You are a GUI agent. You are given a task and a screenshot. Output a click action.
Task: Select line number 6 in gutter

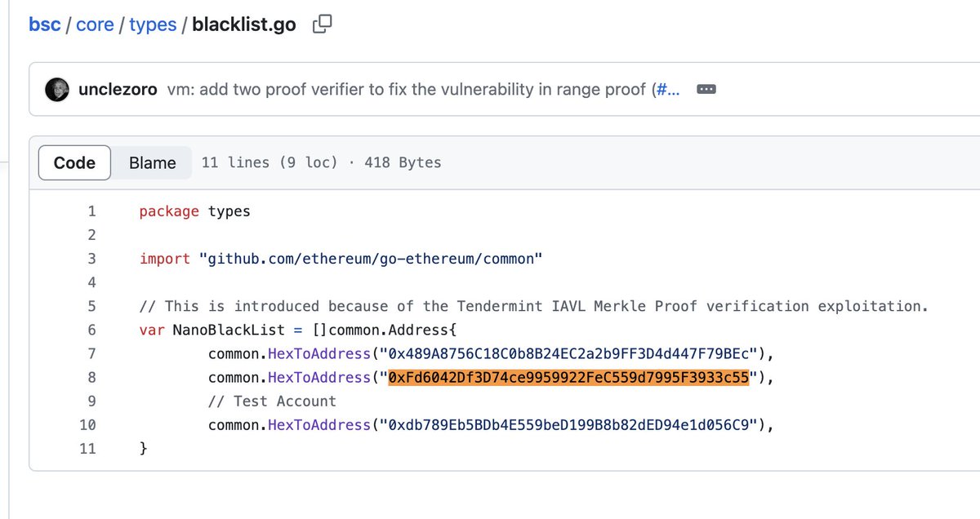point(91,330)
